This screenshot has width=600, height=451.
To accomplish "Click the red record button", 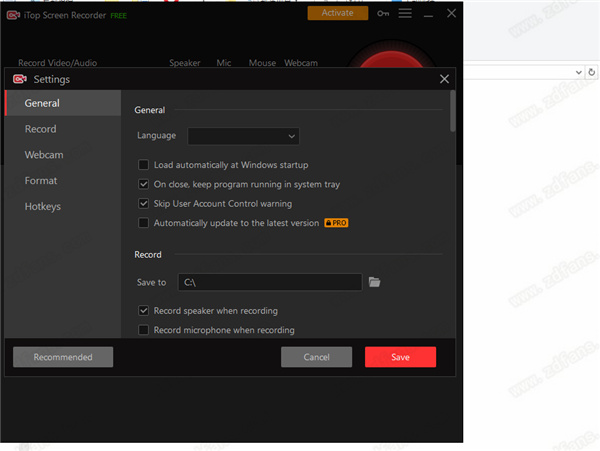I will (x=391, y=57).
